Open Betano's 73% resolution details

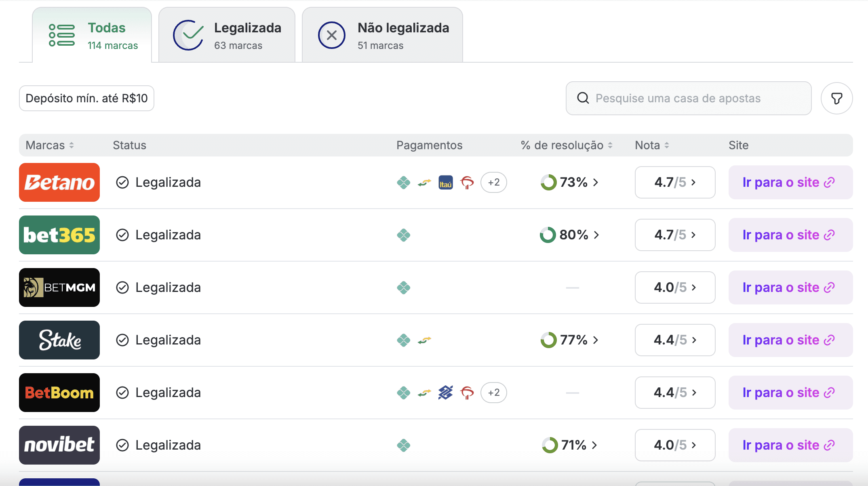tap(569, 182)
